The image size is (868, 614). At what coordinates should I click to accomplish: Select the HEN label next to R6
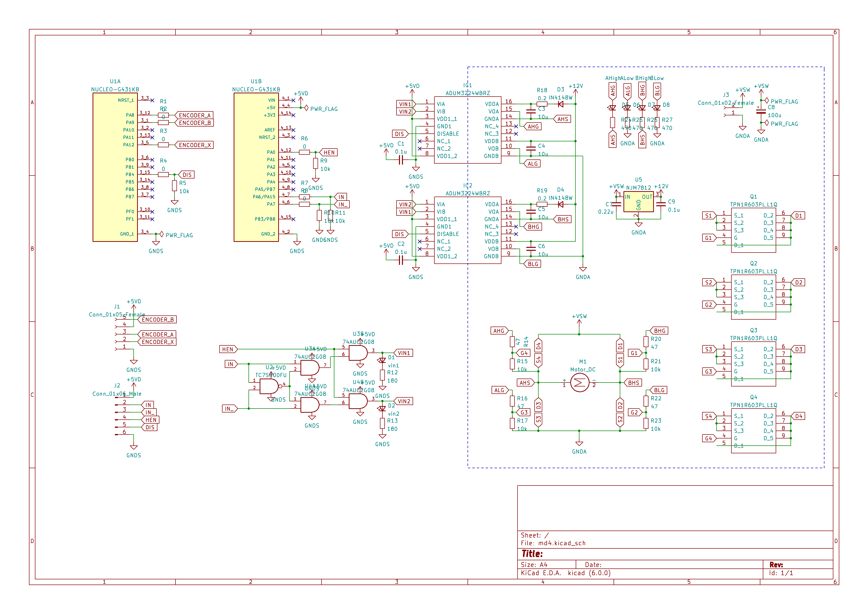tap(328, 153)
